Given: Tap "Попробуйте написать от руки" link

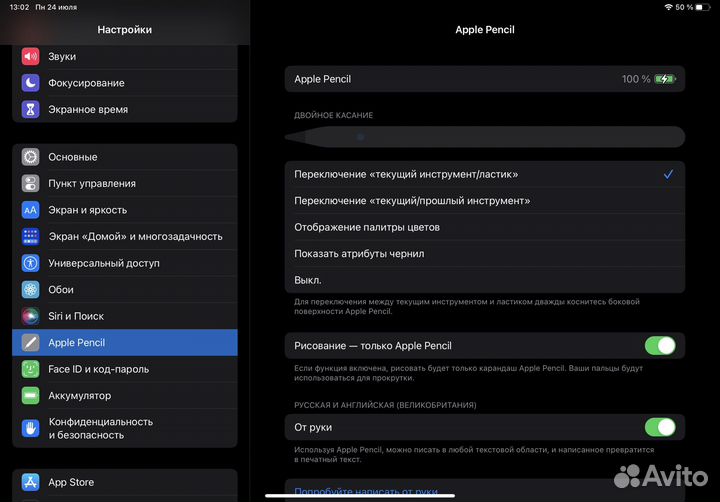Looking at the screenshot, I should tap(366, 492).
